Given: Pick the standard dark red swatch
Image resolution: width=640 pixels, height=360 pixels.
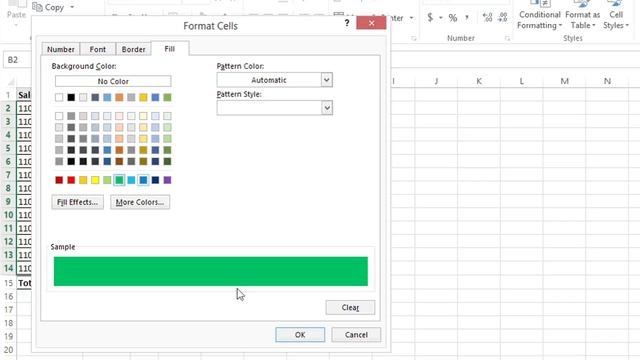Looking at the screenshot, I should pyautogui.click(x=59, y=180).
